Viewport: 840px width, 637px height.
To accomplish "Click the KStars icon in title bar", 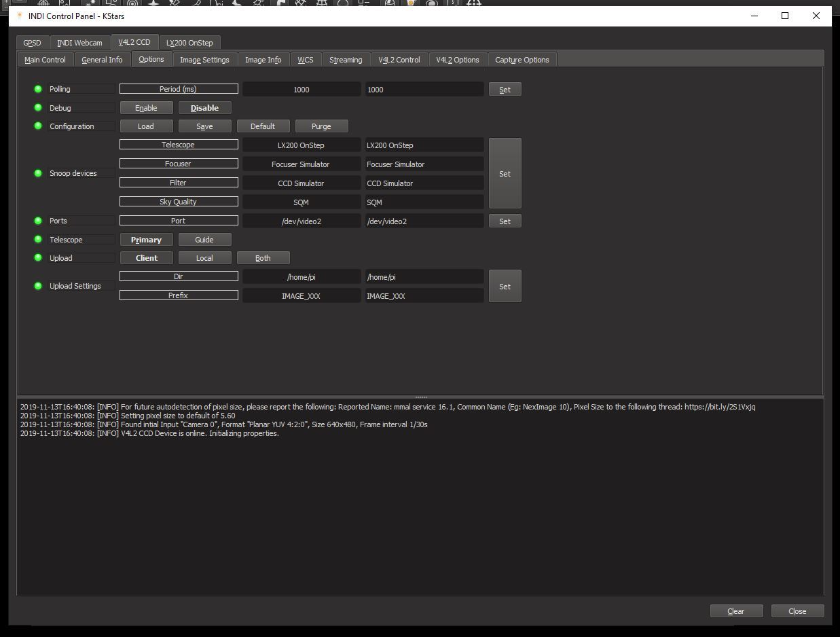I will [20, 16].
